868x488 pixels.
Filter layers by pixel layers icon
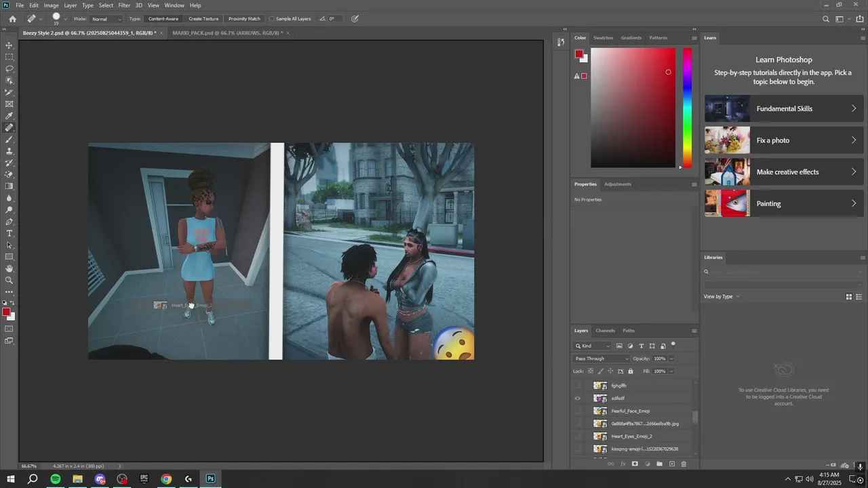[619, 346]
